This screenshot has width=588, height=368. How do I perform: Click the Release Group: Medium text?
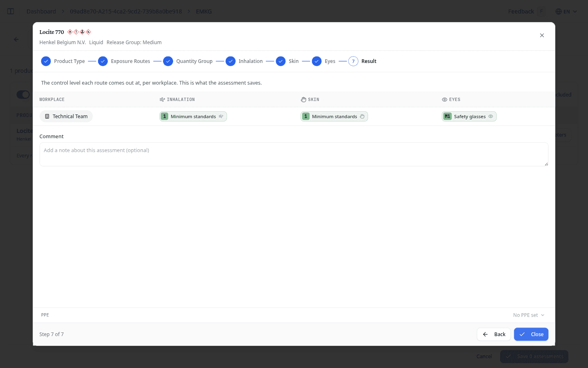134,43
